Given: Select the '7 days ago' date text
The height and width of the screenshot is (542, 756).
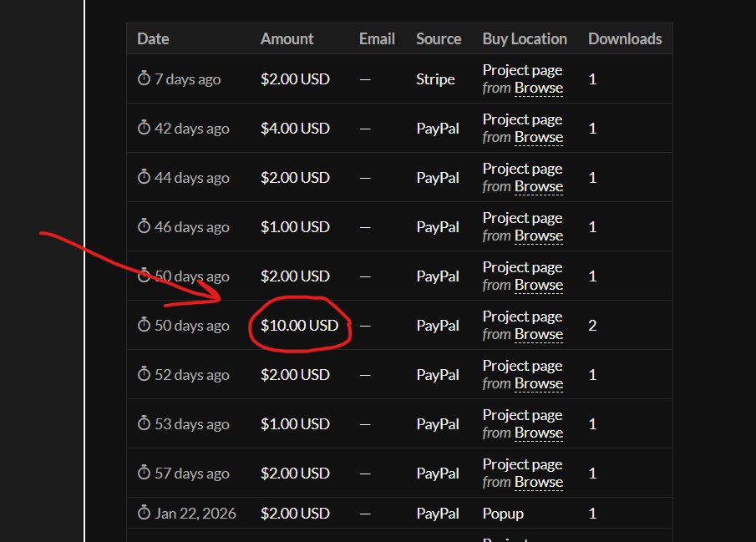Looking at the screenshot, I should (188, 79).
